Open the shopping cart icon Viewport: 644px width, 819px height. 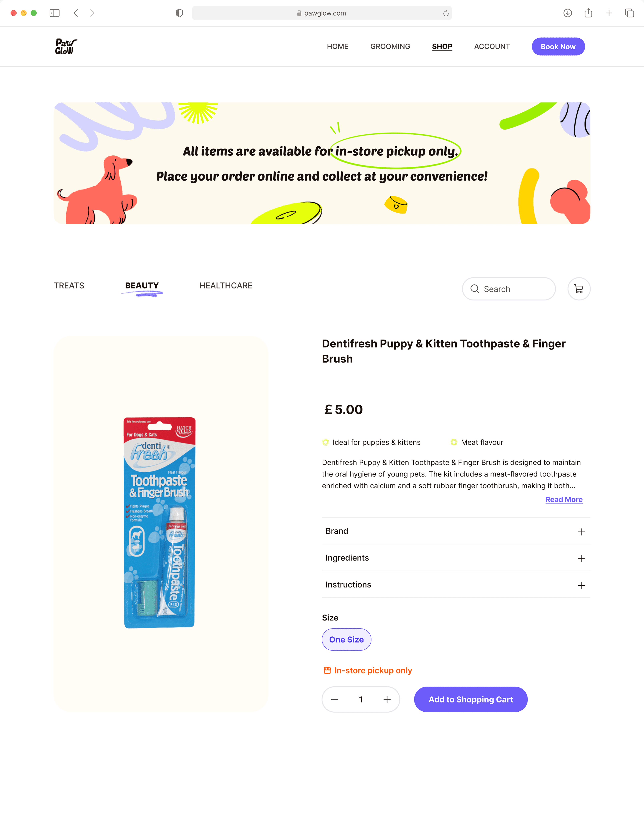pyautogui.click(x=579, y=289)
